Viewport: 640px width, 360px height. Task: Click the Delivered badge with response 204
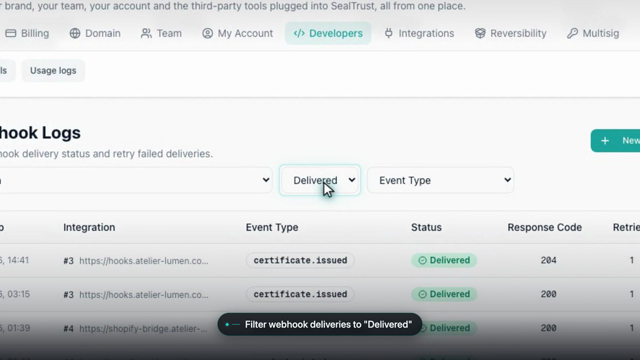point(444,260)
